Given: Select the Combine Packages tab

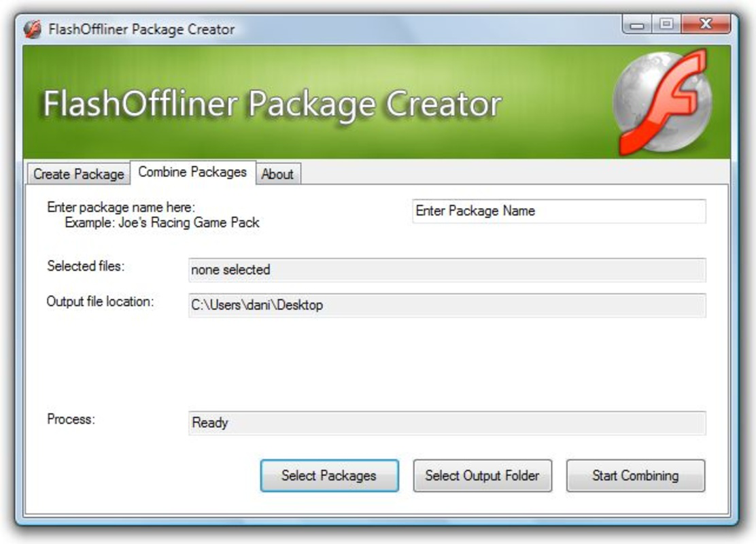Looking at the screenshot, I should click(x=192, y=172).
